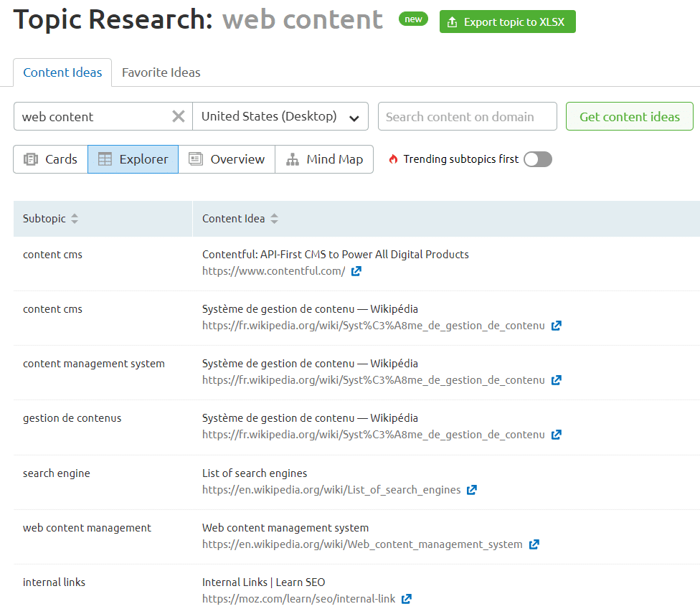Image resolution: width=700 pixels, height=614 pixels.
Task: Export topic to XLSX
Action: coord(507,22)
